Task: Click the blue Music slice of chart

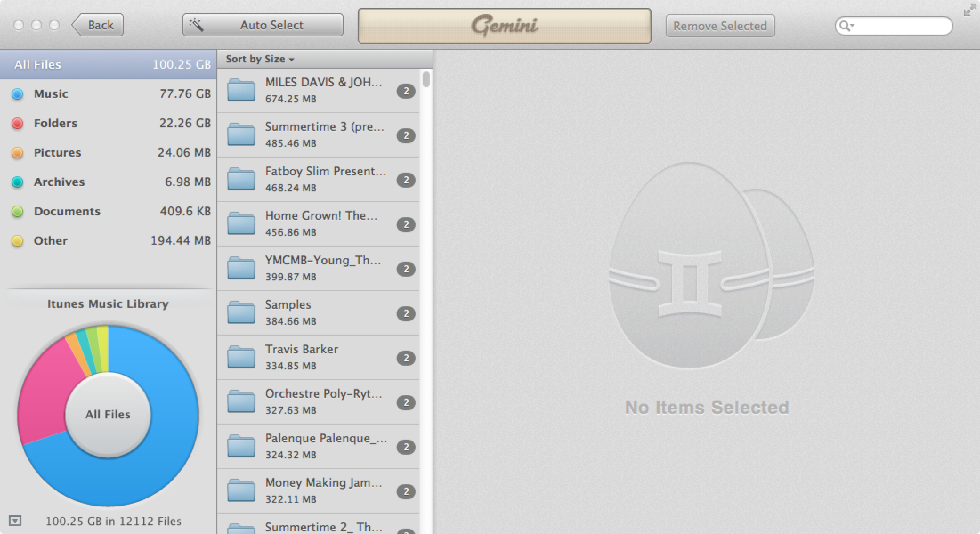Action: point(160,458)
